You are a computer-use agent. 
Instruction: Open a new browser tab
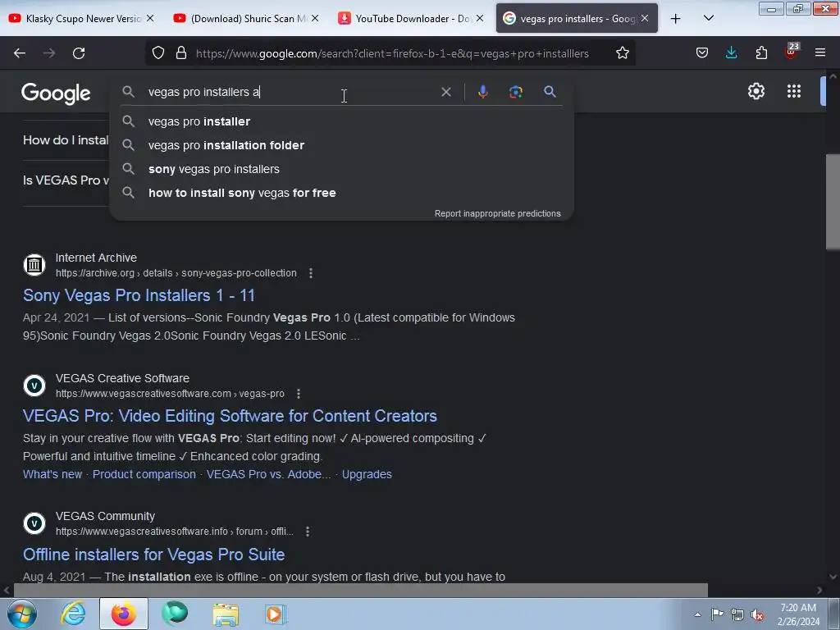click(x=676, y=19)
